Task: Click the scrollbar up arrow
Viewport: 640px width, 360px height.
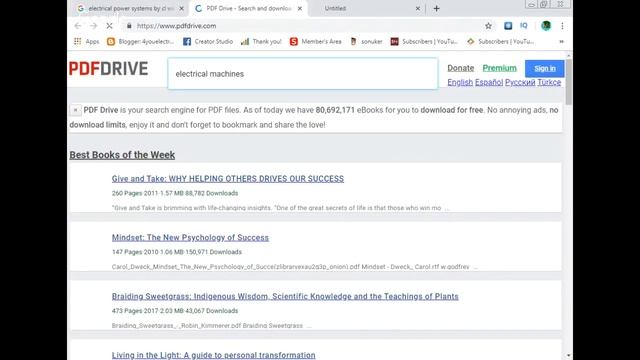Action: [569, 55]
